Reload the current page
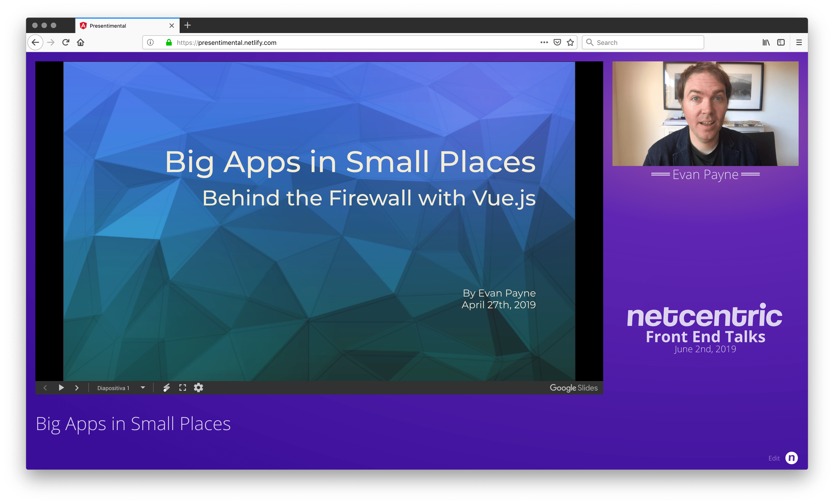Screen dimensions: 834x504 pos(66,43)
